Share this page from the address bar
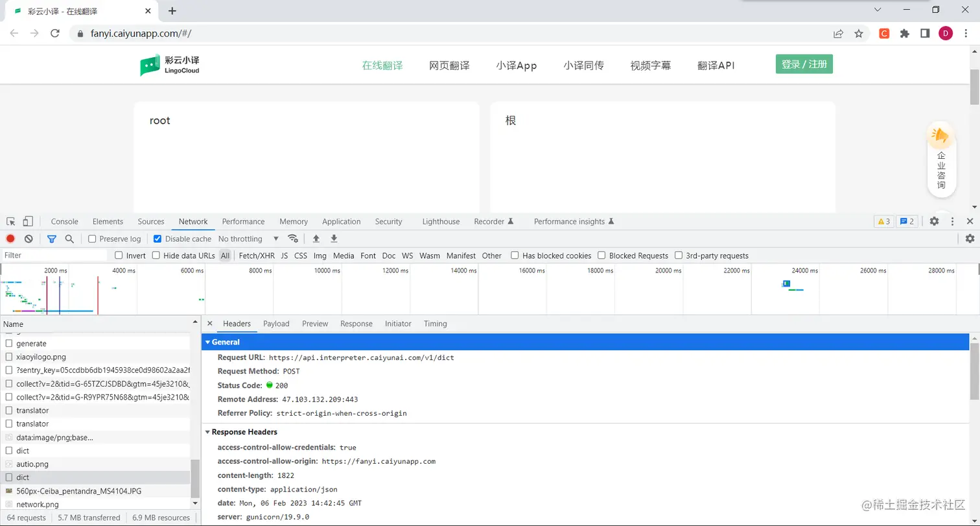The height and width of the screenshot is (526, 980). 838,33
